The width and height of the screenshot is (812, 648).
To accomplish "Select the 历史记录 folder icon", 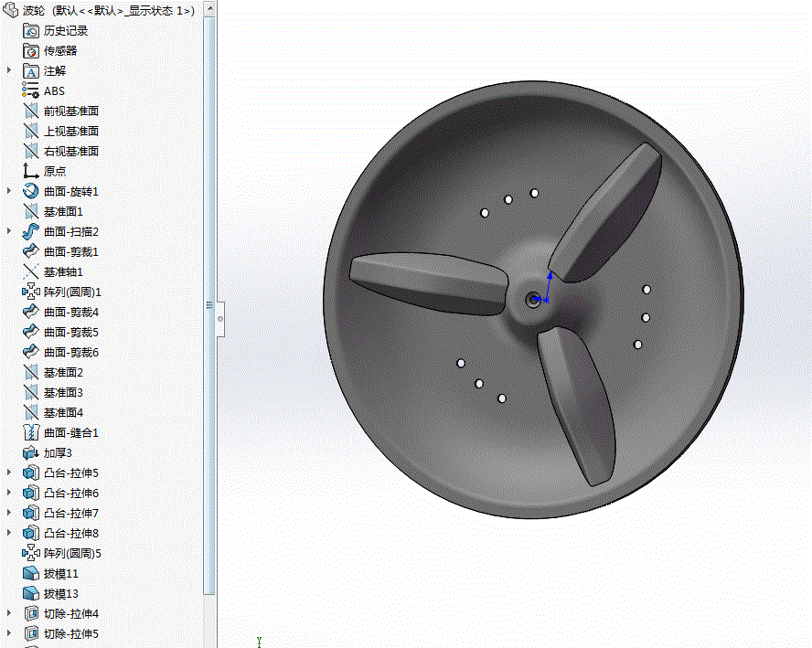I will pos(31,30).
